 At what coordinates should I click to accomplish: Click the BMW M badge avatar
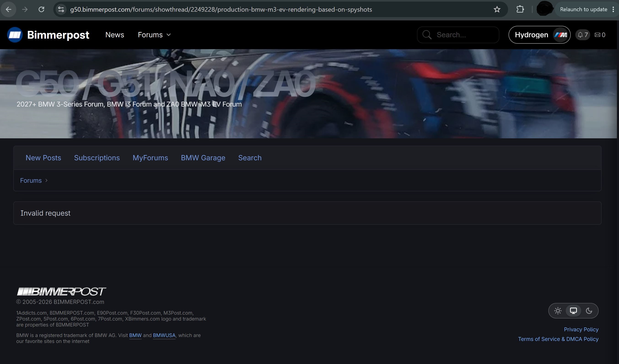coord(561,35)
